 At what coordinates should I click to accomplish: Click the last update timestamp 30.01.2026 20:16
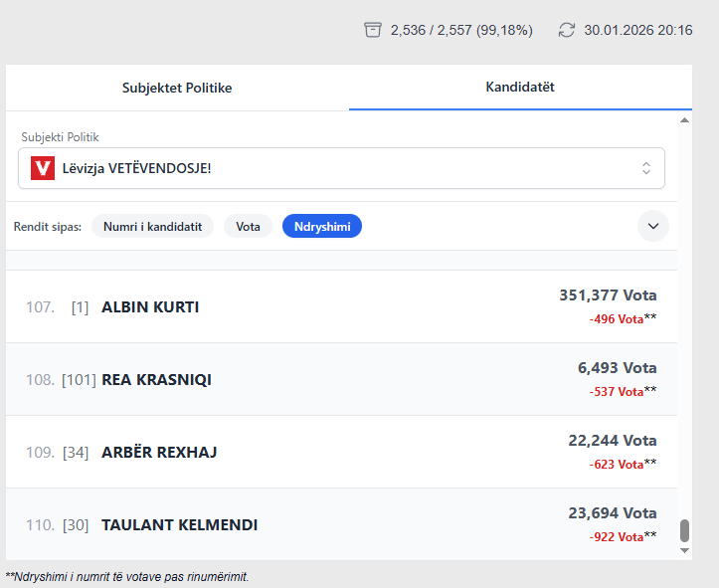[637, 30]
